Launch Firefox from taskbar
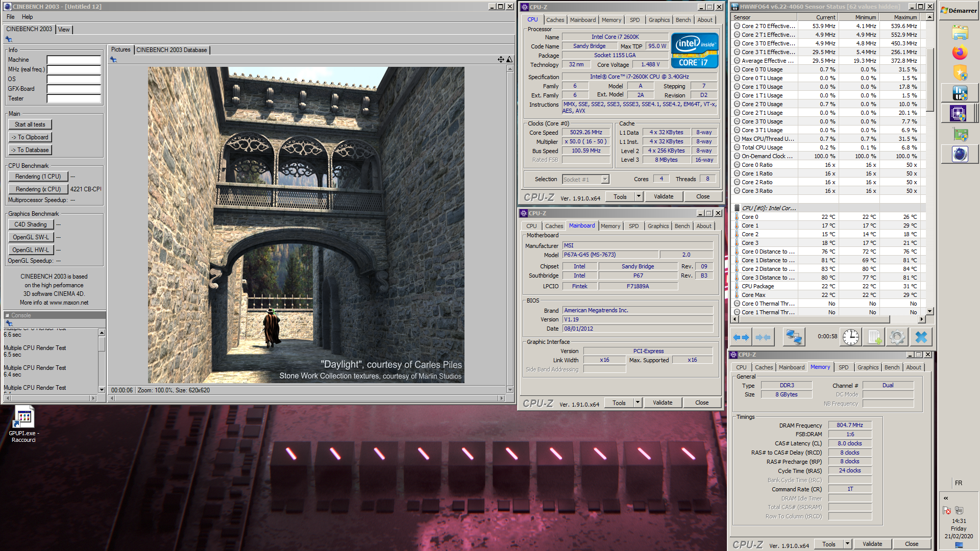980x551 pixels. coord(960,53)
